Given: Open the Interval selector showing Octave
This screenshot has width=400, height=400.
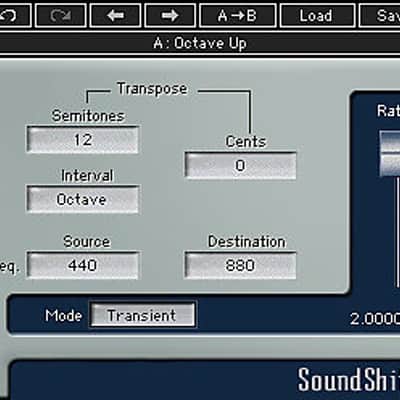Looking at the screenshot, I should 83,200.
